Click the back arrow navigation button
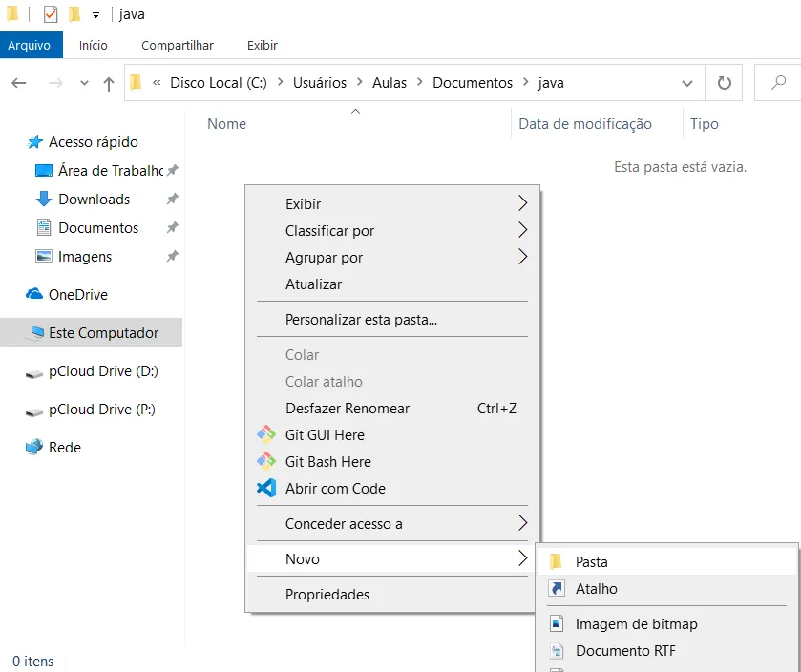This screenshot has height=672, width=801. (19, 83)
